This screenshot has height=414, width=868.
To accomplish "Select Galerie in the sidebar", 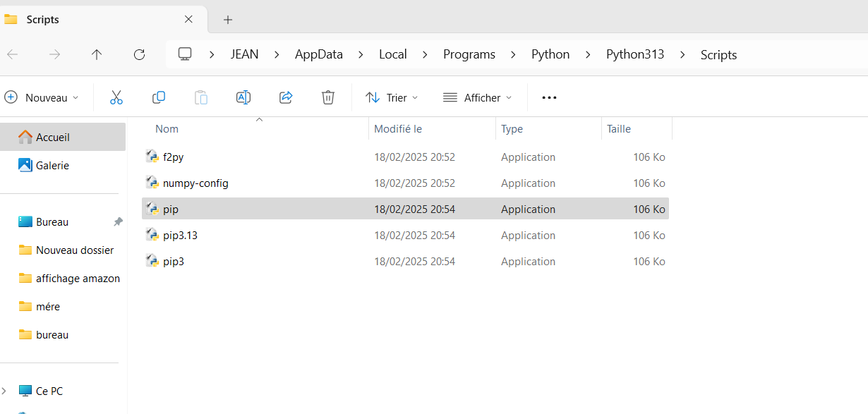I will [52, 165].
